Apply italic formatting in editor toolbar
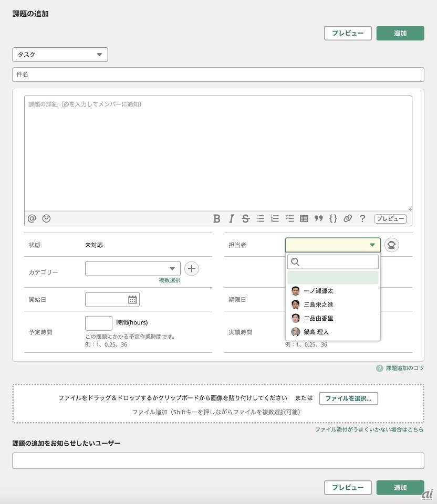 coord(231,219)
